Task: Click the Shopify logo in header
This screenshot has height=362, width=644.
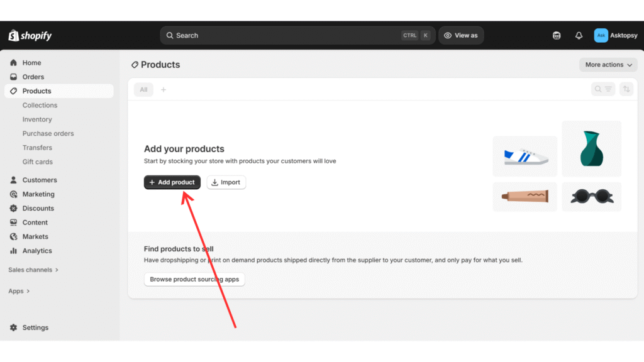Action: [x=30, y=36]
